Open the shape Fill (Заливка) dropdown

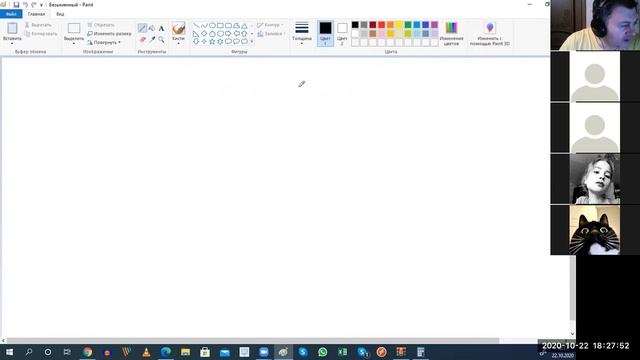(271, 34)
